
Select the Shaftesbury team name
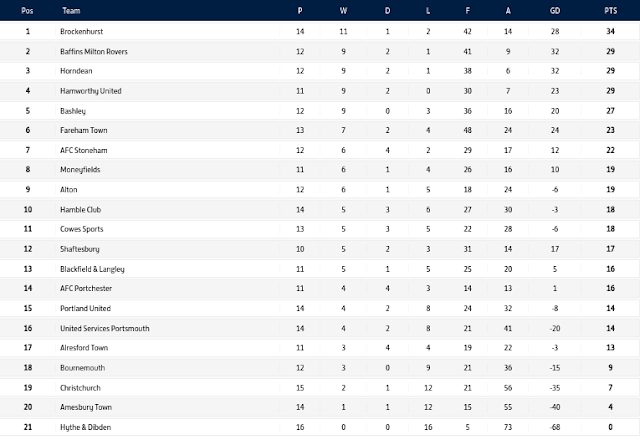click(x=80, y=249)
